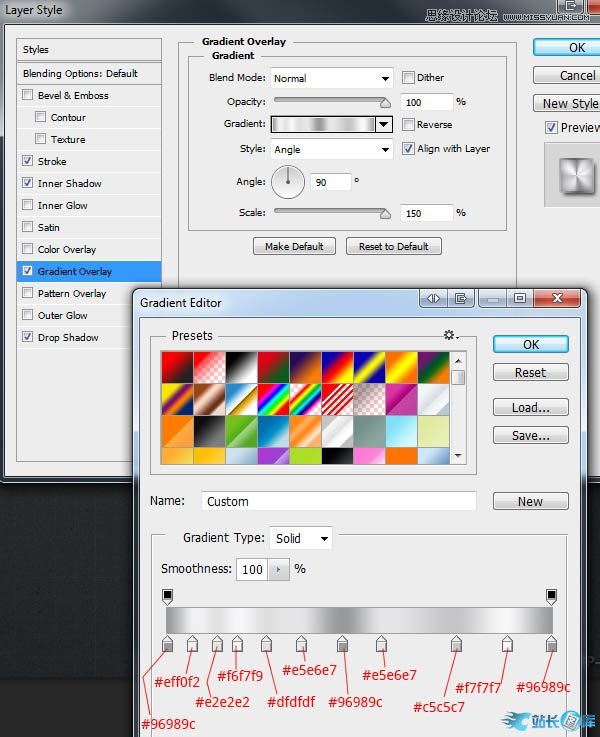This screenshot has height=737, width=600.
Task: Click the gradient Name input field
Action: coord(338,501)
